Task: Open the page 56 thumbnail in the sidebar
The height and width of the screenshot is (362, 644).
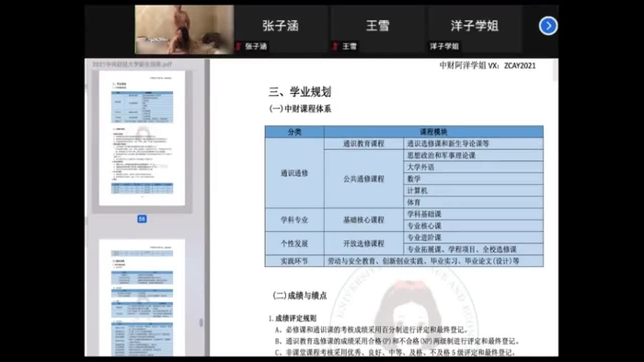Action: (x=142, y=138)
